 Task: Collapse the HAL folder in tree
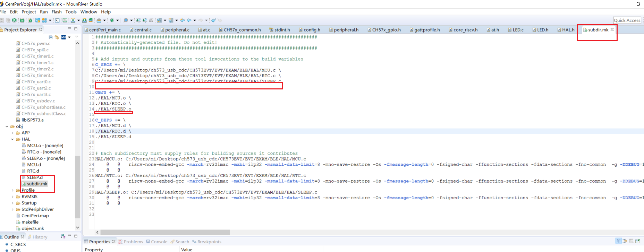coord(12,139)
